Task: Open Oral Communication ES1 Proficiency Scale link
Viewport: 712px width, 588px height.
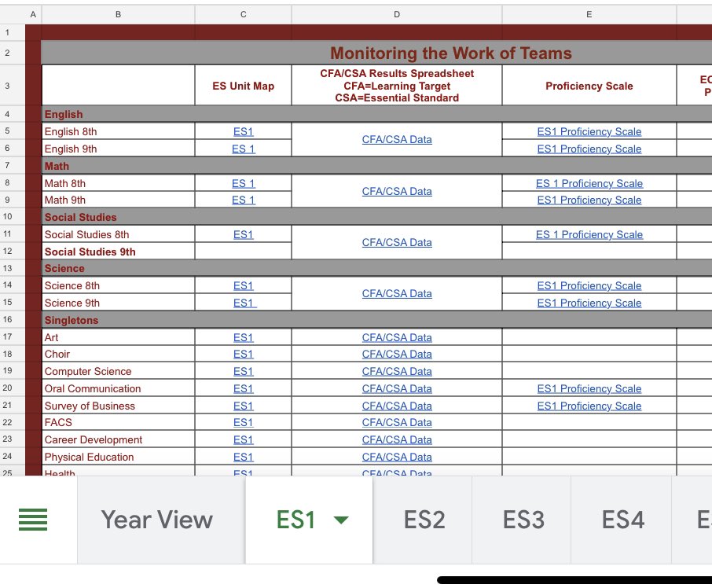Action: (x=589, y=388)
